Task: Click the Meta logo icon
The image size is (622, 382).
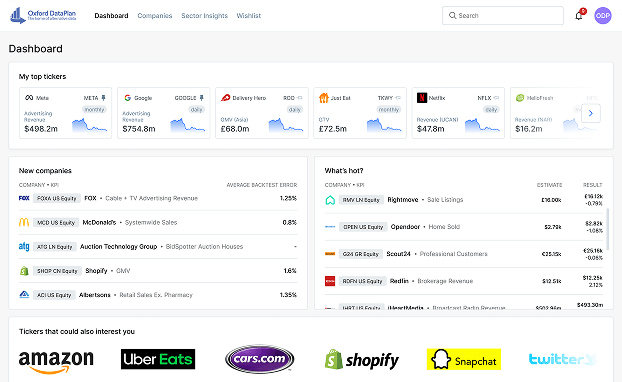Action: (29, 98)
